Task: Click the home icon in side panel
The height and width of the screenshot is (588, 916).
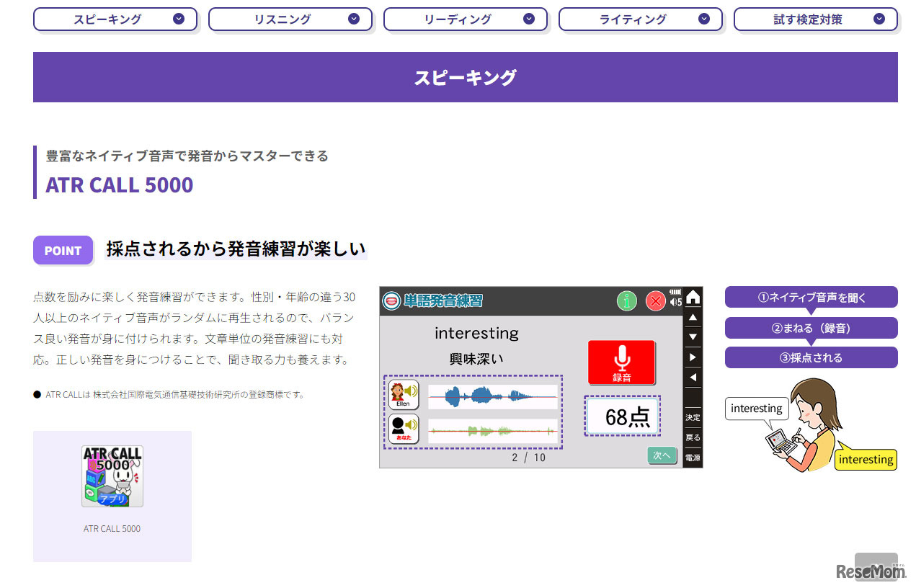Action: pos(693,297)
